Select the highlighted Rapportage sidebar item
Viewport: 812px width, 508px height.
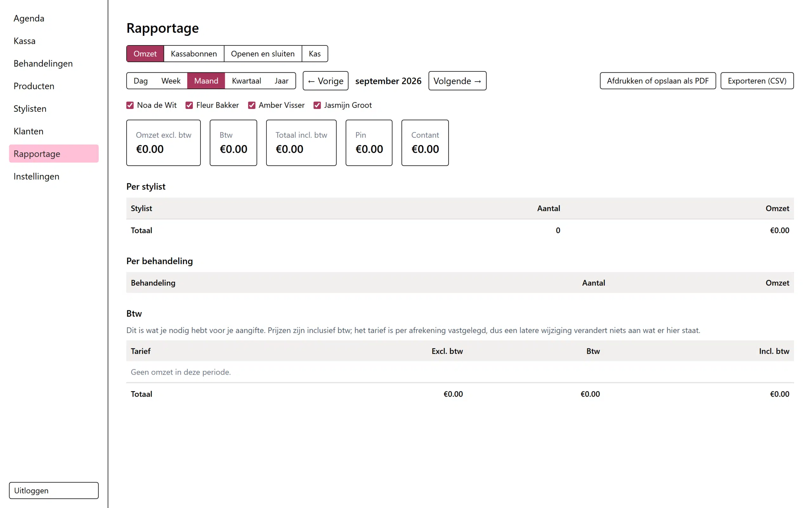point(54,154)
